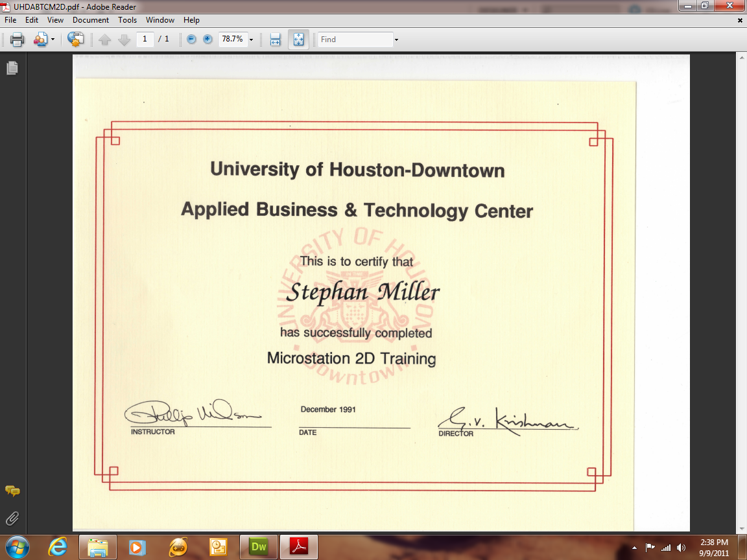This screenshot has height=560, width=747.
Task: Open the Help menu
Action: (191, 20)
